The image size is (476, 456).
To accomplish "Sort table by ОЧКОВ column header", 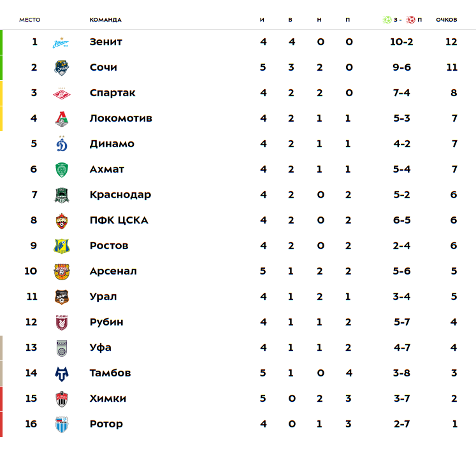I will coord(446,20).
